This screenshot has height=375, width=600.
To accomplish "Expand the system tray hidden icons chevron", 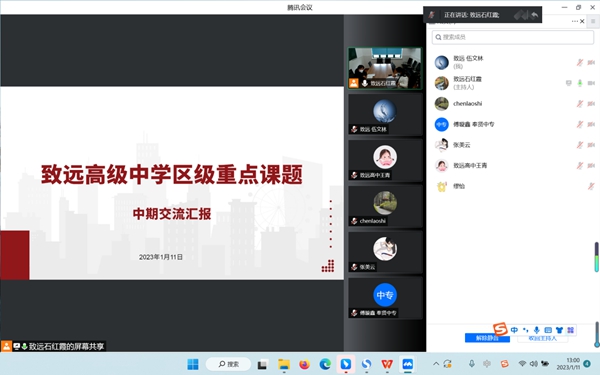I will coord(436,364).
